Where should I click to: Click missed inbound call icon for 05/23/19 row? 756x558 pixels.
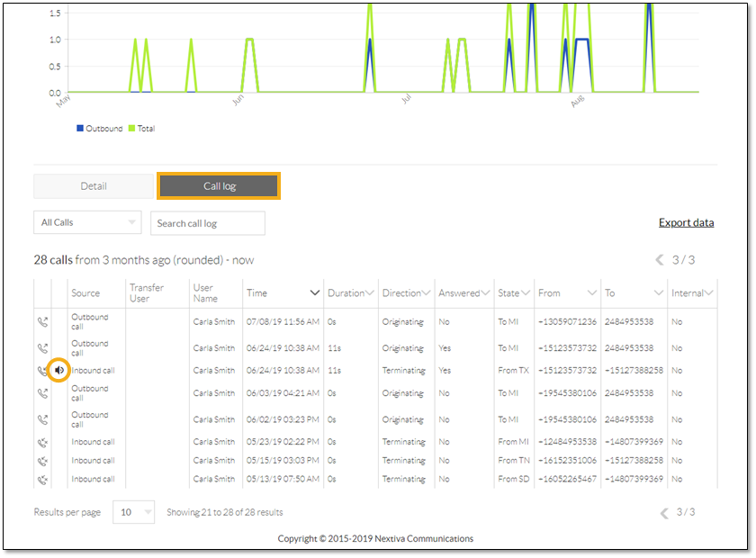(43, 442)
